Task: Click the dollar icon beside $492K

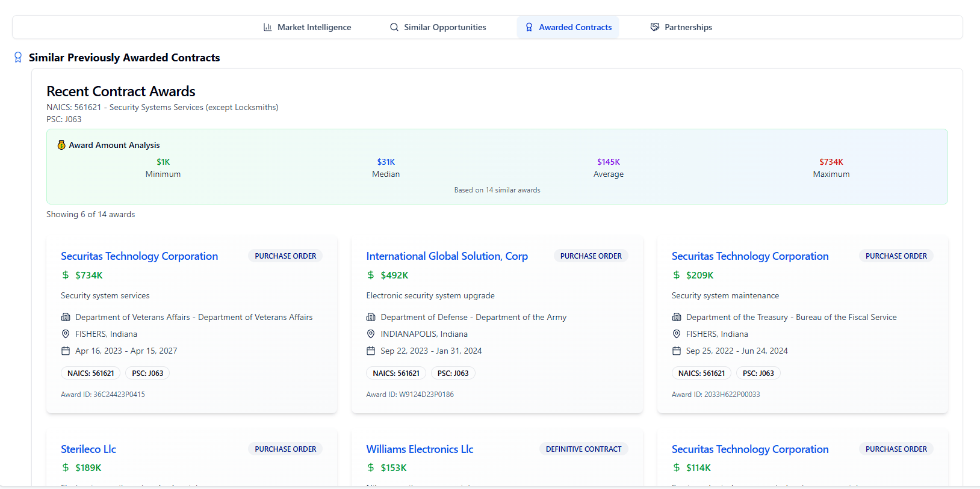Action: pyautogui.click(x=371, y=275)
